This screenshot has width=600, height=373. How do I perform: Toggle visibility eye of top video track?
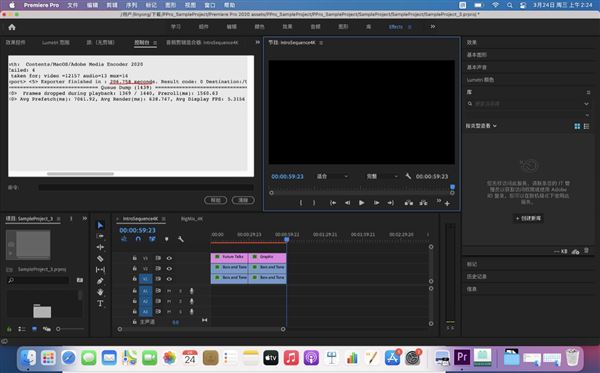pyautogui.click(x=169, y=258)
